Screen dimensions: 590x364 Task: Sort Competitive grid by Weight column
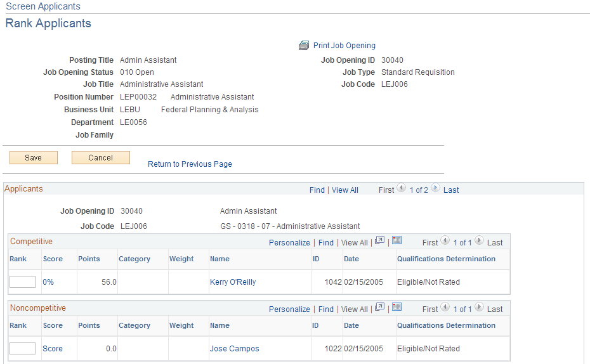click(181, 259)
